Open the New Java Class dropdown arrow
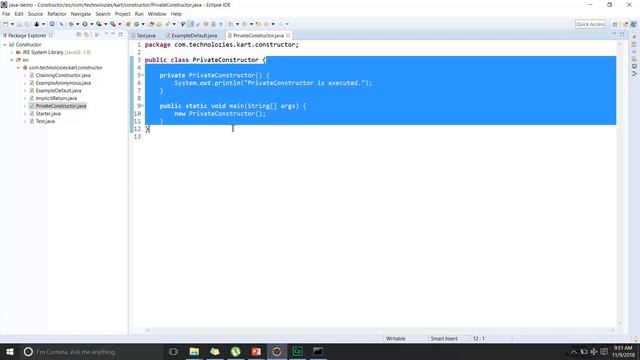The image size is (640, 360). [143, 24]
